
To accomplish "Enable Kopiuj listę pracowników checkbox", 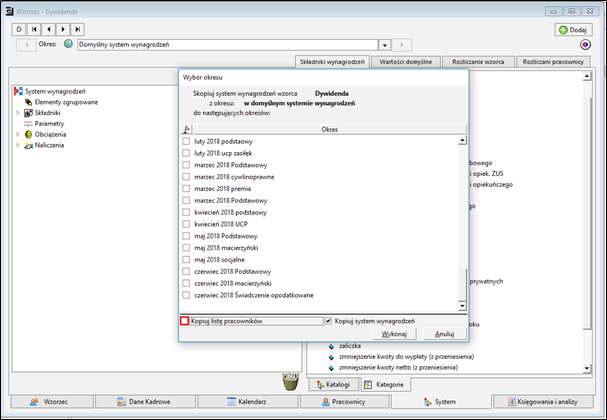I will click(184, 321).
